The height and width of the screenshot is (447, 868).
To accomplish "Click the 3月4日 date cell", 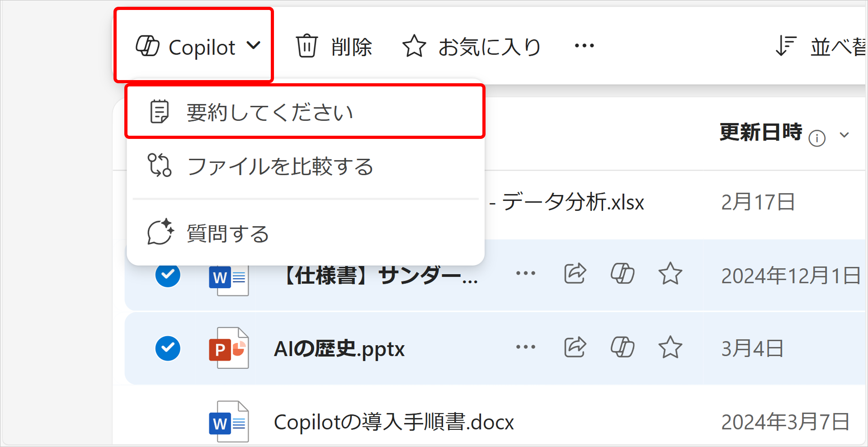I will (x=752, y=349).
